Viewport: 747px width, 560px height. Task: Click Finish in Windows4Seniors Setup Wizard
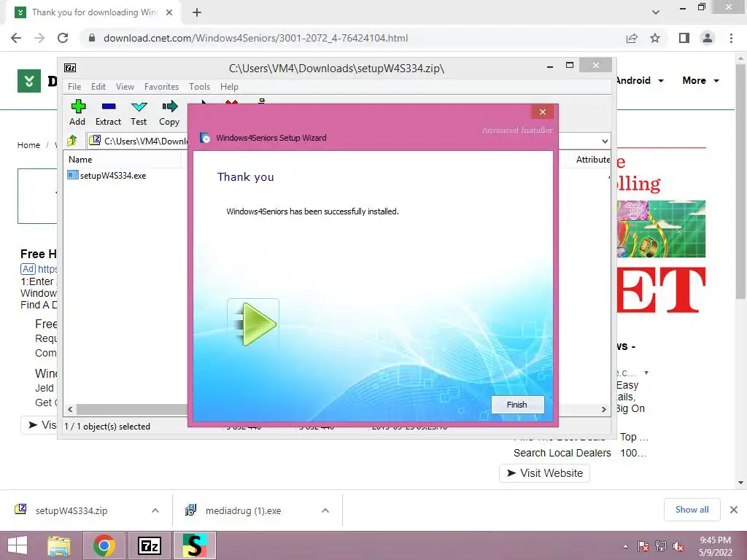point(517,404)
